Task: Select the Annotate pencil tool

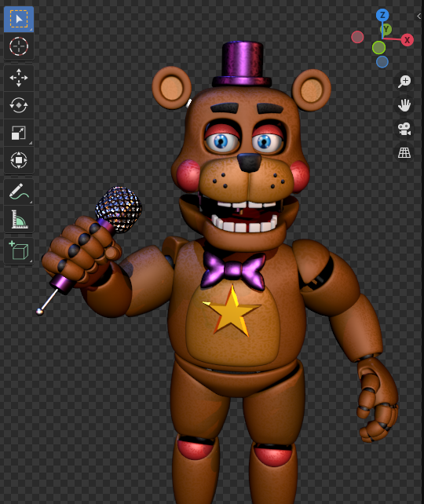Action: point(19,192)
